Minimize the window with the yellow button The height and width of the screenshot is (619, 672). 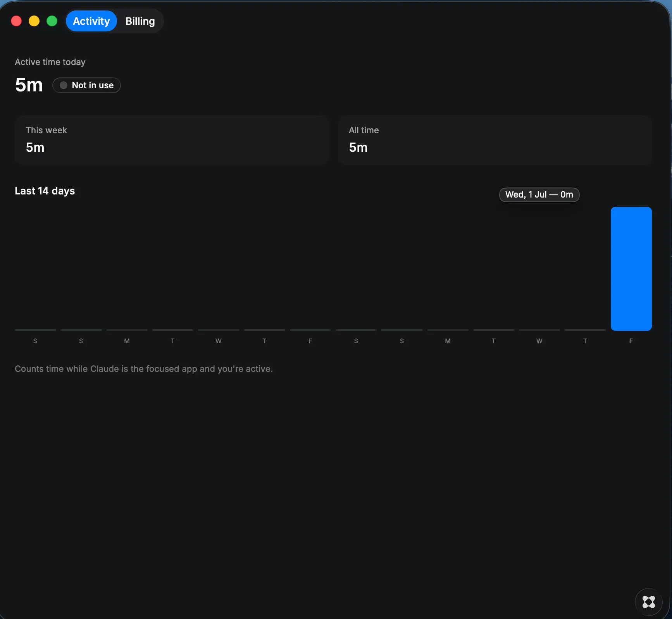tap(34, 21)
